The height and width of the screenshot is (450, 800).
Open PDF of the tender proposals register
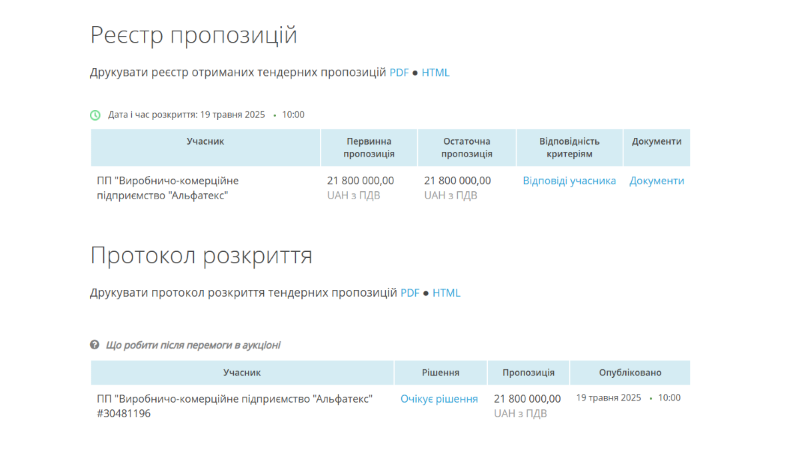pyautogui.click(x=399, y=72)
